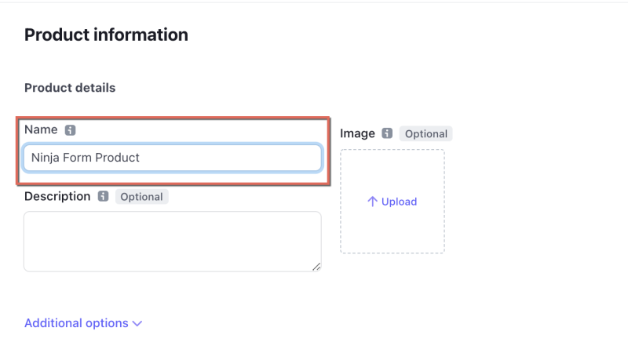Click the Upload link text
The width and height of the screenshot is (628, 364).
tap(399, 202)
